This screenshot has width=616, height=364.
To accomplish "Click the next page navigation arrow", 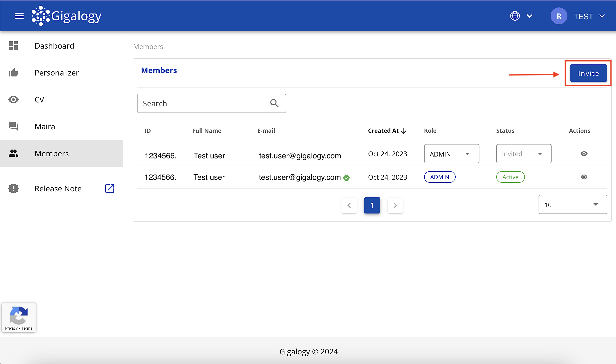I will click(x=394, y=205).
